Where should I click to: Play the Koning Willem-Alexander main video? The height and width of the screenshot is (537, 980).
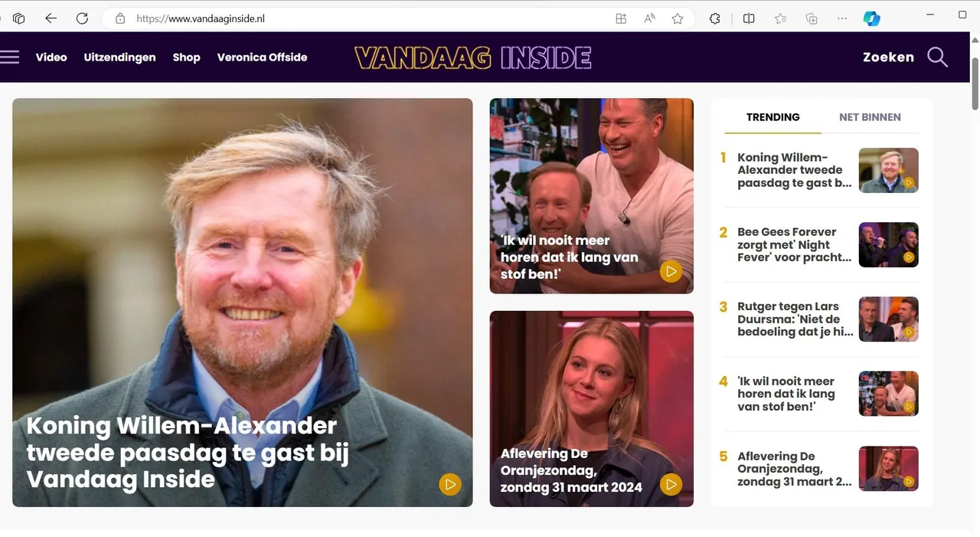coord(450,484)
